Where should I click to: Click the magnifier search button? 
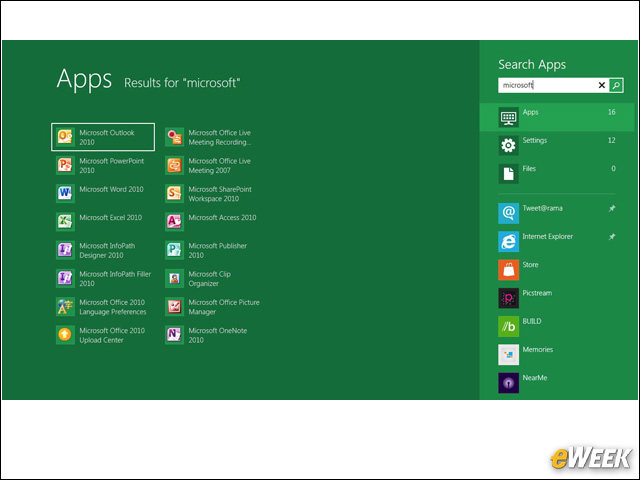pyautogui.click(x=616, y=85)
